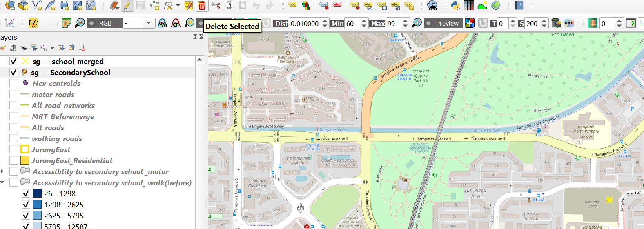Open the Python console

tap(455, 5)
